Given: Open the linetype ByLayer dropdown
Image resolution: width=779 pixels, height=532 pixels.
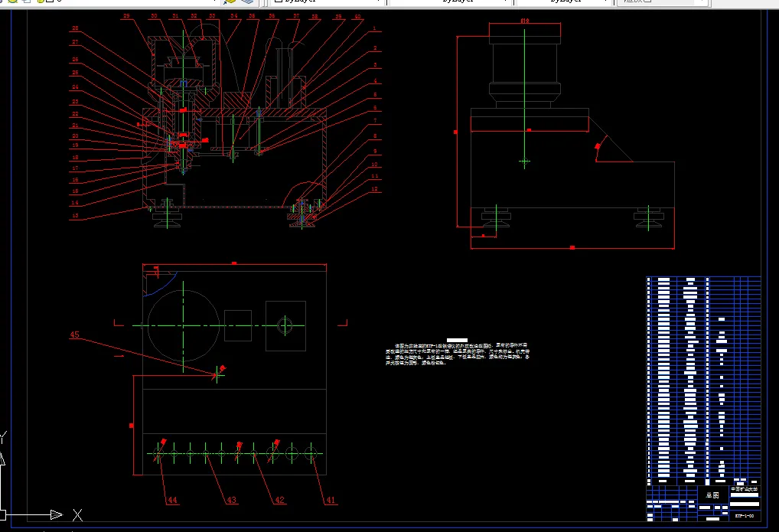Looking at the screenshot, I should [x=451, y=2].
